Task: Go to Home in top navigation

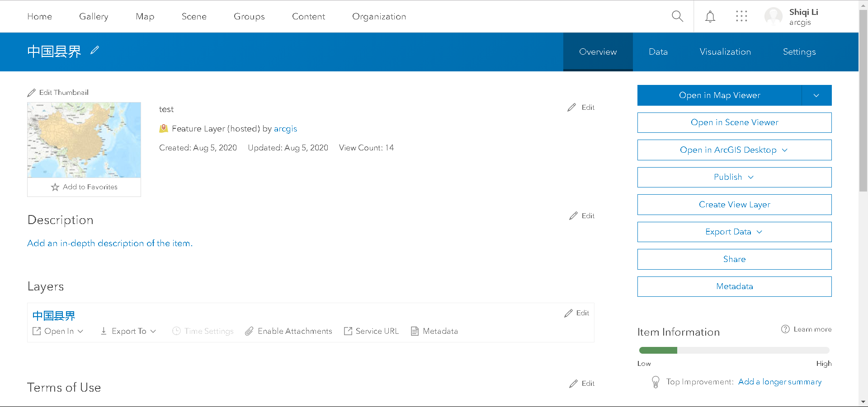Action: point(40,16)
